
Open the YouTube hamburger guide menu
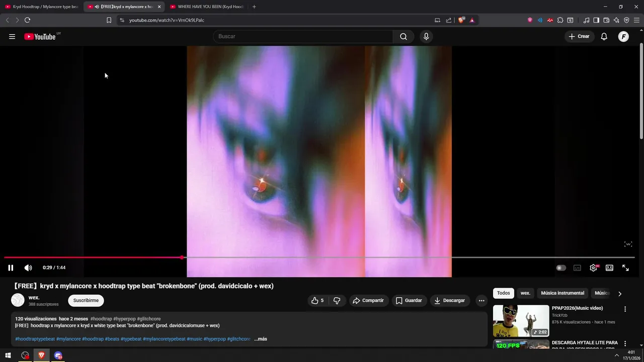12,36
